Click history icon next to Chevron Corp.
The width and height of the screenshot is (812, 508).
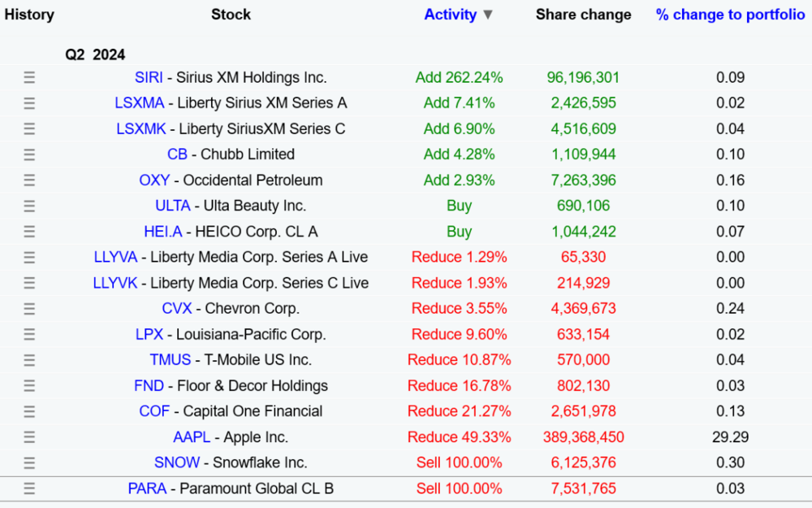(x=29, y=309)
